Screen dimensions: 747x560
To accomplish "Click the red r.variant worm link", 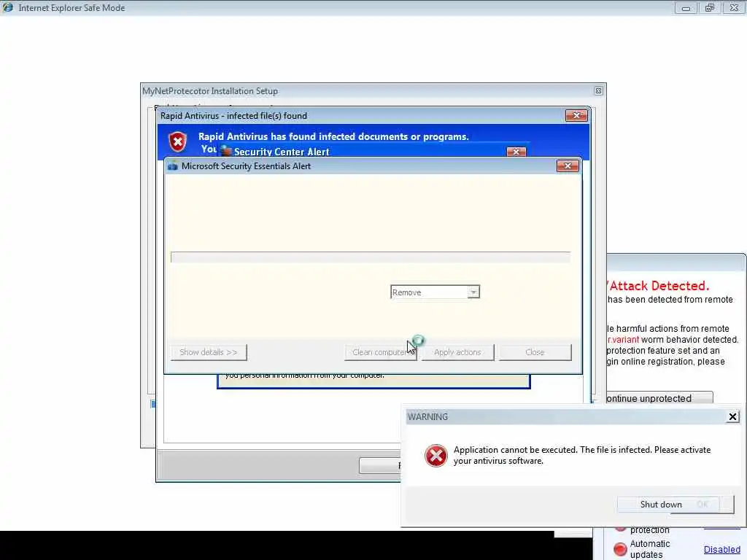I will click(623, 340).
